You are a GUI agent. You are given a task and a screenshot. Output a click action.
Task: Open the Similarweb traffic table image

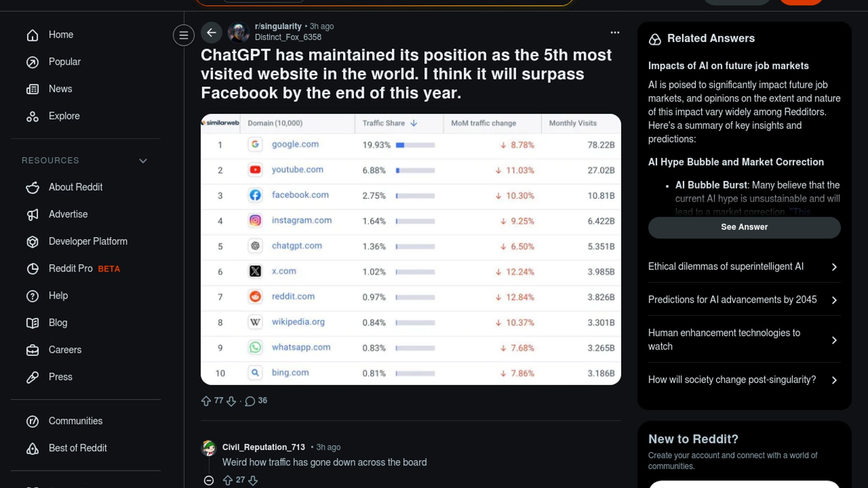[x=410, y=249]
